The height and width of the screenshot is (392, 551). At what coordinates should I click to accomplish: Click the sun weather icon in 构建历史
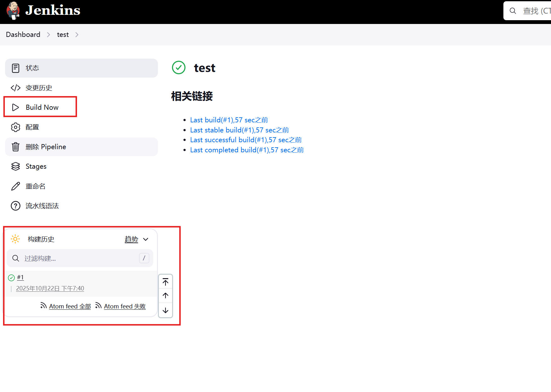click(x=15, y=239)
